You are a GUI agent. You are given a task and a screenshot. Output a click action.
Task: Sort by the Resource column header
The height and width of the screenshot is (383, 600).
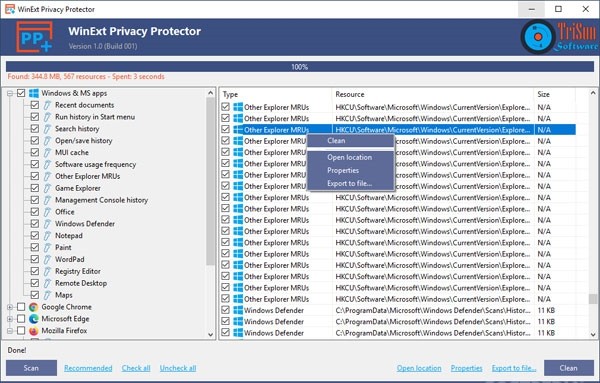coord(432,94)
